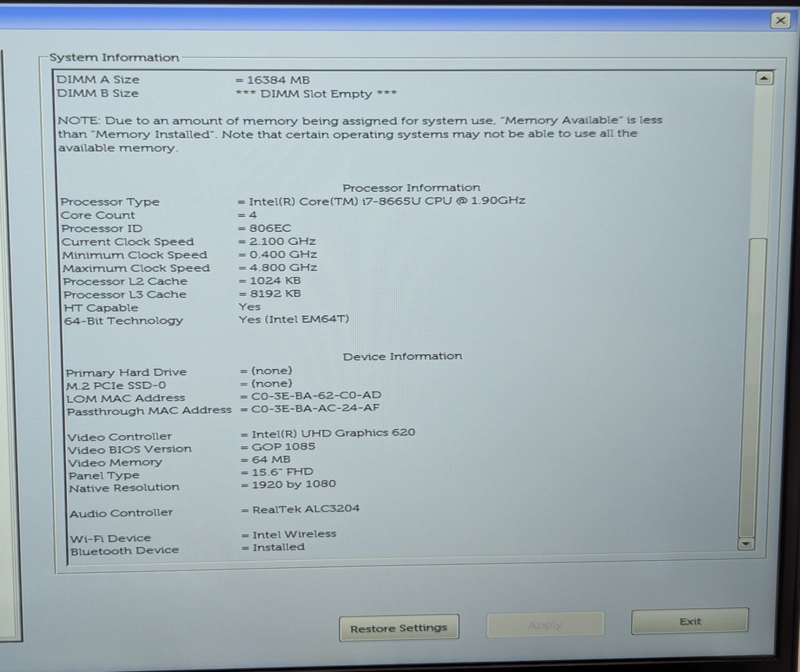Click the scroll up arrow
Viewport: 800px width, 672px height.
(764, 78)
